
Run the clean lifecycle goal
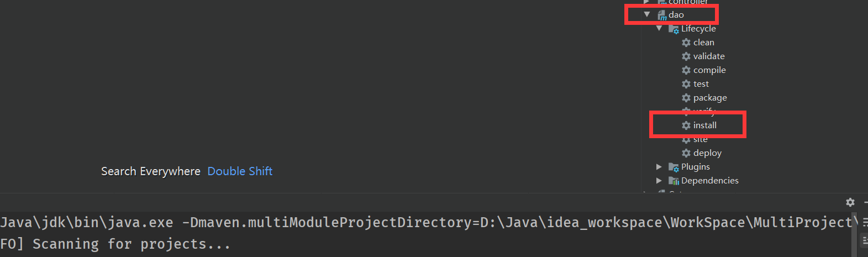point(703,43)
